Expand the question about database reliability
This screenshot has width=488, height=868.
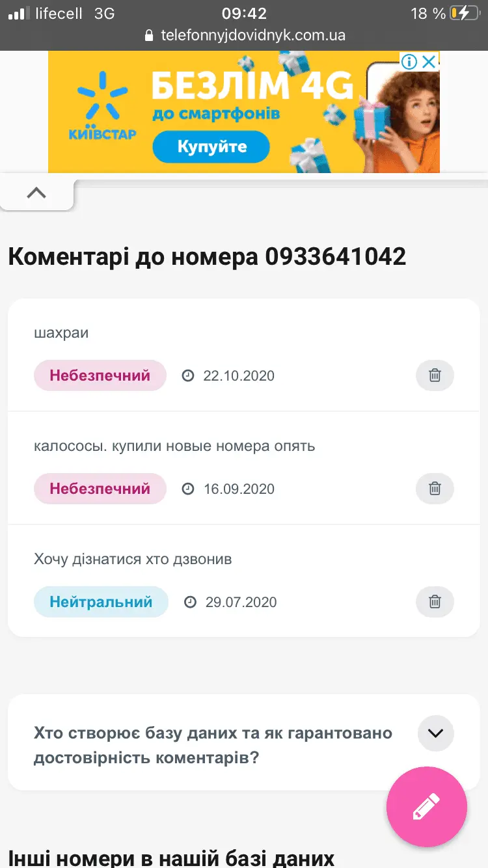pos(435,733)
